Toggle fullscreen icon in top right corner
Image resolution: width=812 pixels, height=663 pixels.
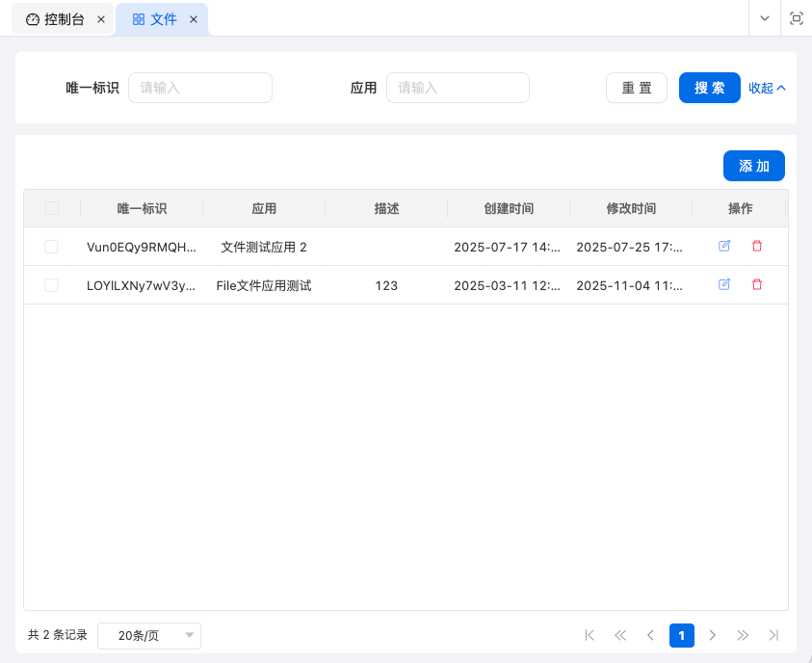(x=796, y=18)
